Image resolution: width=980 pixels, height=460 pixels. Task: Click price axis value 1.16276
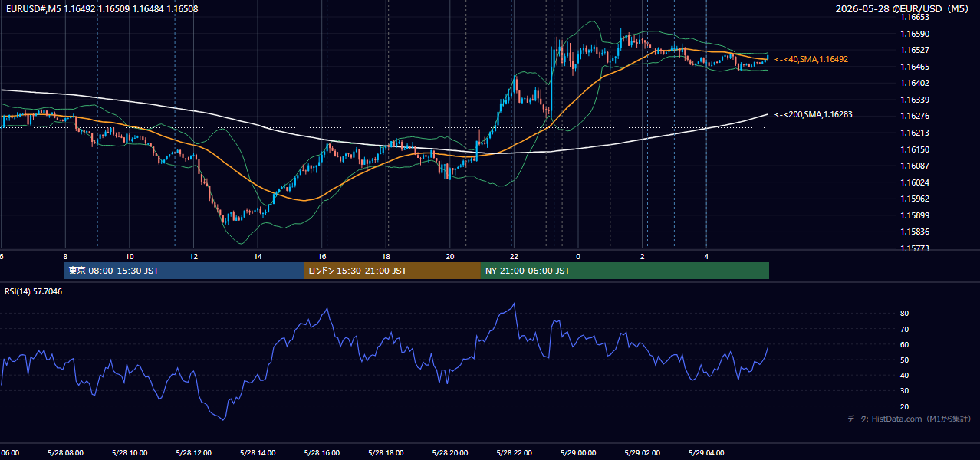point(914,116)
